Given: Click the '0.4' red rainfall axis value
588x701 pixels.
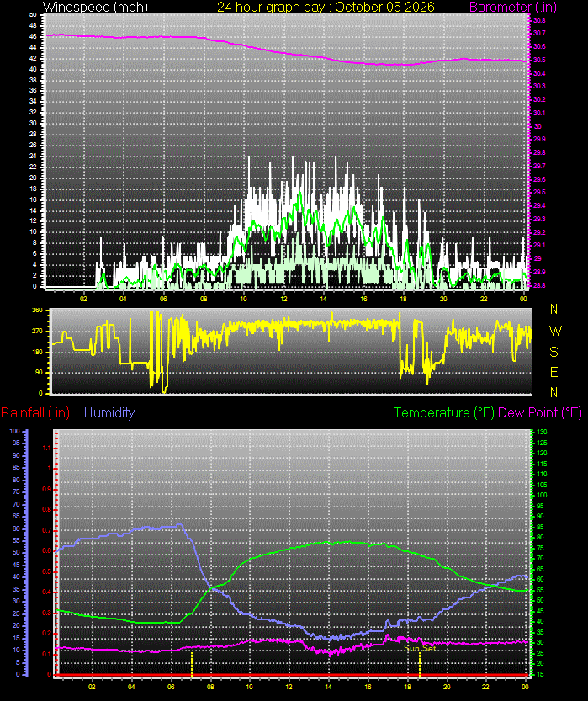Looking at the screenshot, I should tap(47, 592).
